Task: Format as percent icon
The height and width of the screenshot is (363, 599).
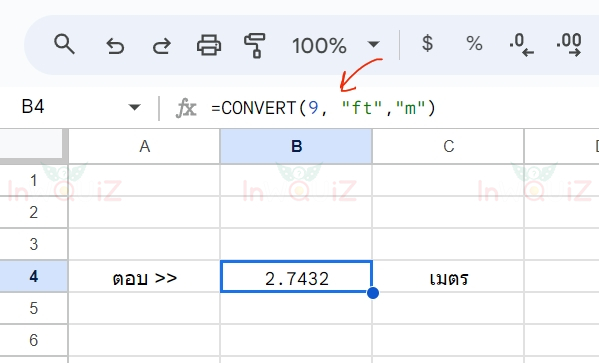Action: 474,43
